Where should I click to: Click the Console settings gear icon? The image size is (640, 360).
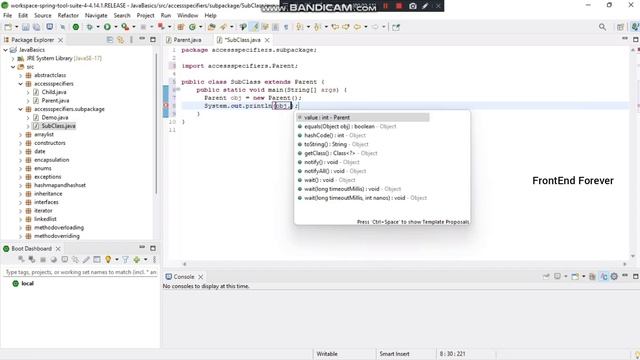tap(614, 276)
